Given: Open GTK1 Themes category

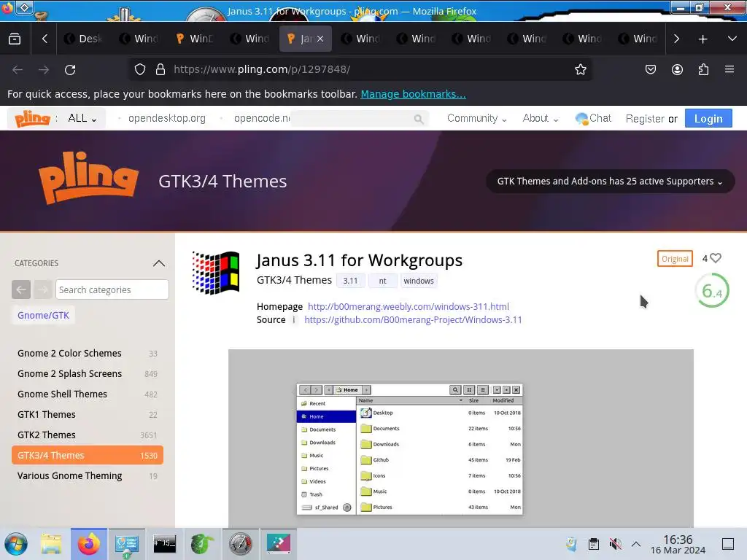Looking at the screenshot, I should (x=88, y=415).
